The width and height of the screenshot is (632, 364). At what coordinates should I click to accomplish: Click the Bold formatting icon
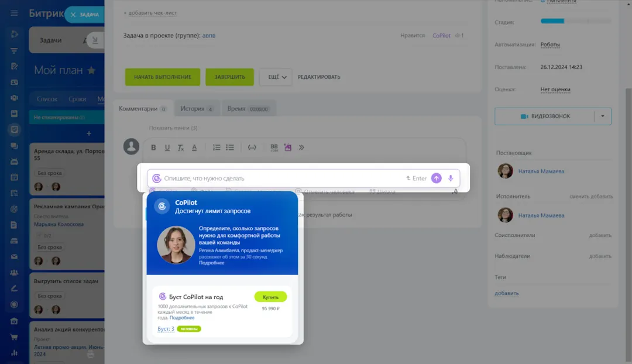[153, 147]
